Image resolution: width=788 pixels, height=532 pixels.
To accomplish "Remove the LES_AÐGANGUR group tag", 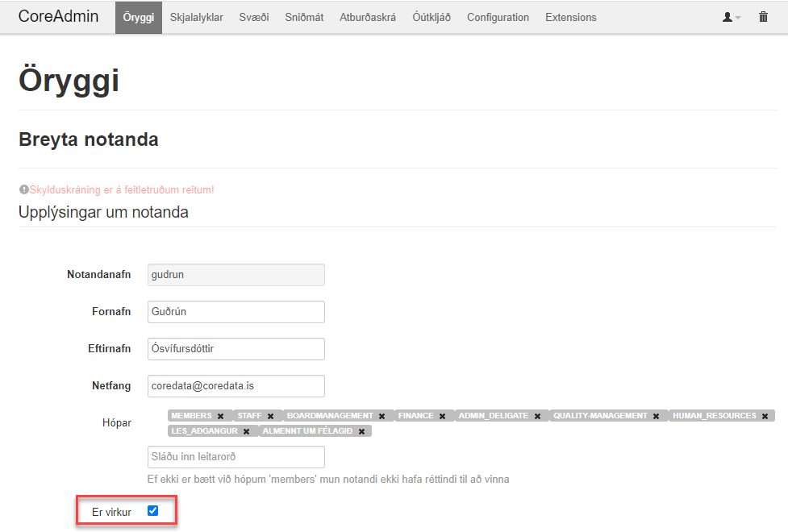I will (246, 431).
